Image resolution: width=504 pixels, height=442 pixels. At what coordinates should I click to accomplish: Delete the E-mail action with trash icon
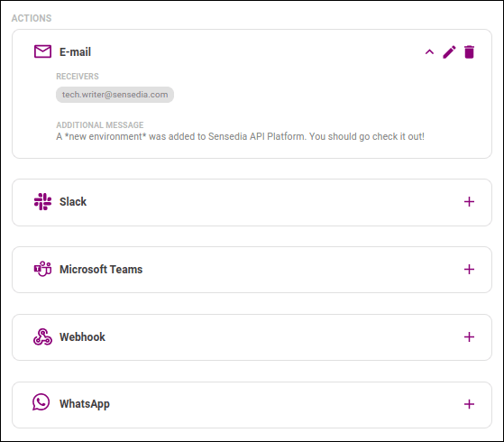pos(469,52)
